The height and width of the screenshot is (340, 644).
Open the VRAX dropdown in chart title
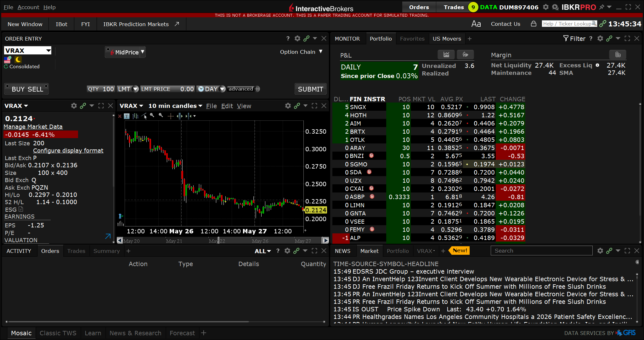click(131, 106)
